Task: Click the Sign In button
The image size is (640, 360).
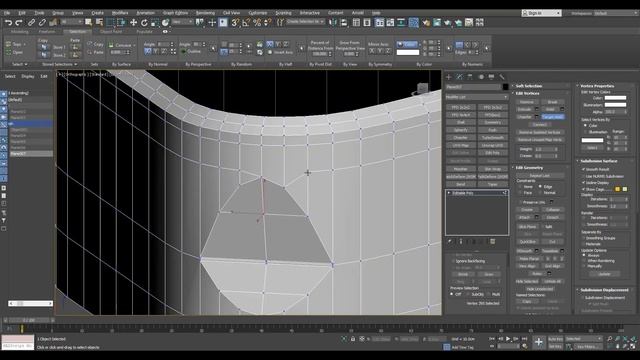Action: (x=541, y=13)
